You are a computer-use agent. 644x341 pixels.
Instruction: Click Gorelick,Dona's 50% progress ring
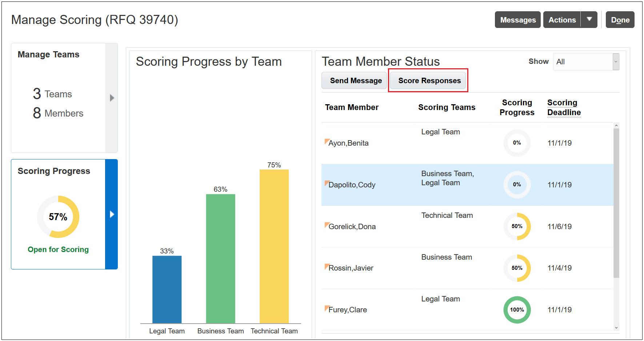pos(517,227)
